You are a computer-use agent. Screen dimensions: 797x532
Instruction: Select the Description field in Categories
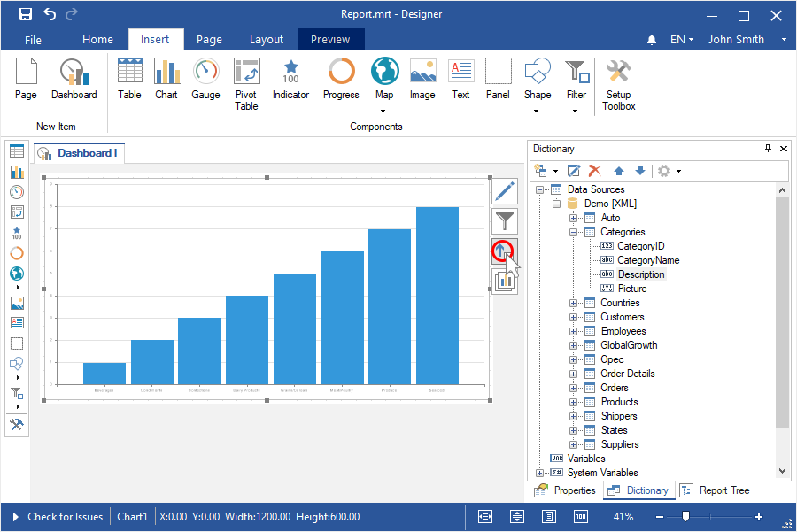[641, 274]
